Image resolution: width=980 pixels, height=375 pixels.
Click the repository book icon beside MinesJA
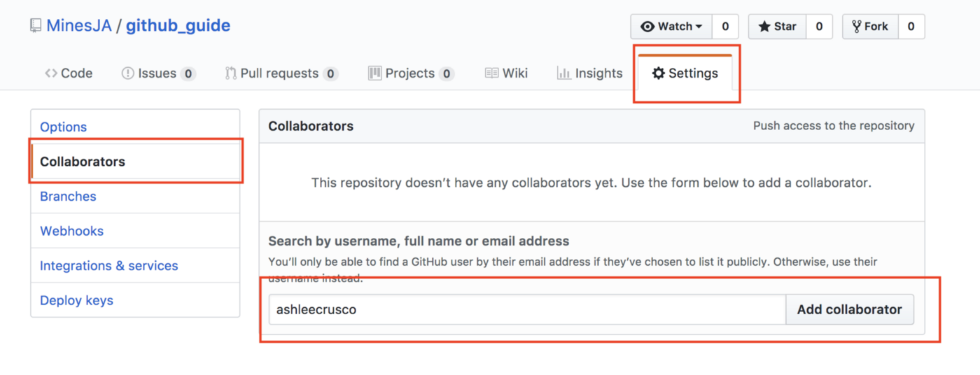tap(35, 27)
